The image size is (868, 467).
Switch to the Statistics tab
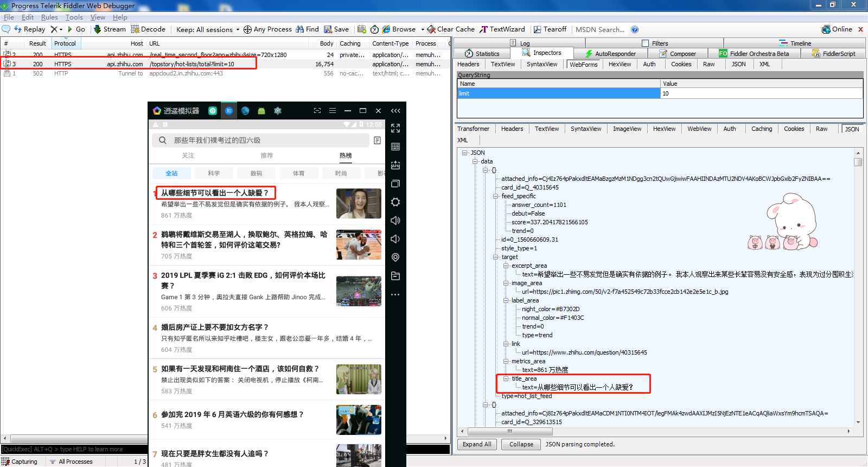pyautogui.click(x=482, y=53)
